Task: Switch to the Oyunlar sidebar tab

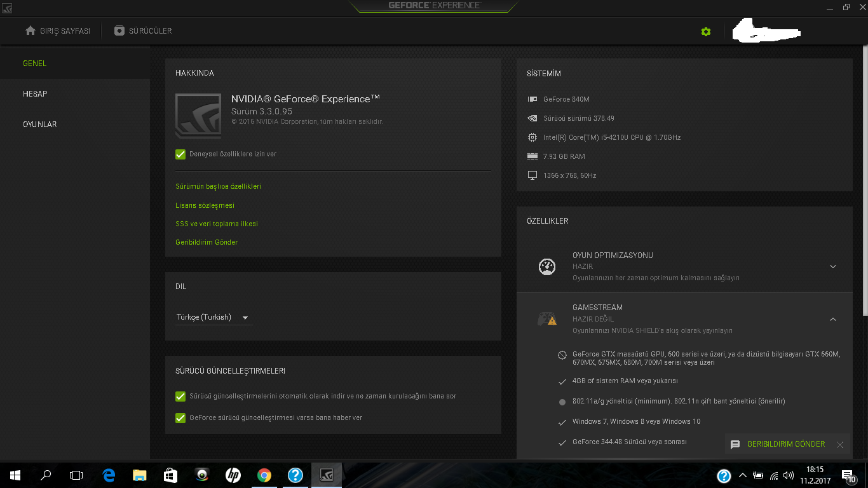Action: coord(40,125)
